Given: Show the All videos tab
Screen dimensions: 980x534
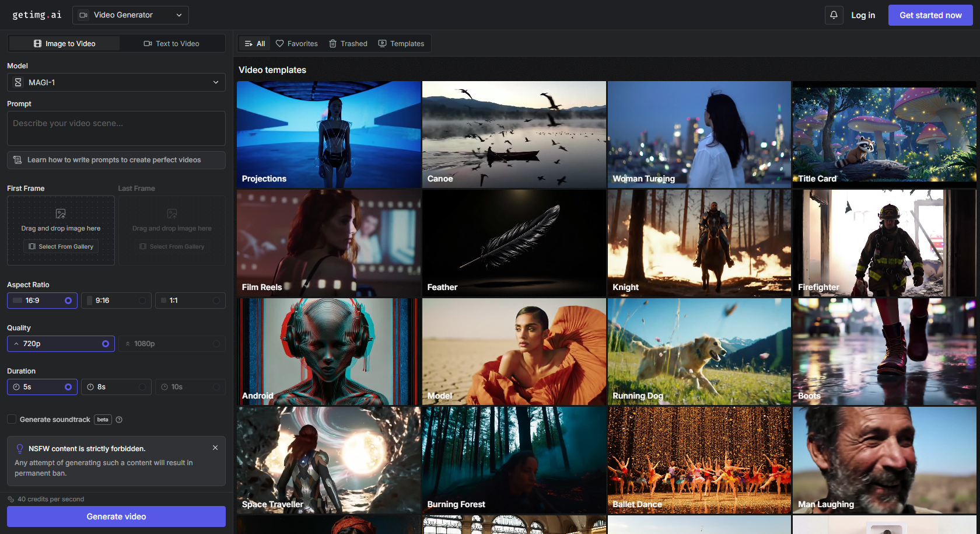Looking at the screenshot, I should coord(255,44).
